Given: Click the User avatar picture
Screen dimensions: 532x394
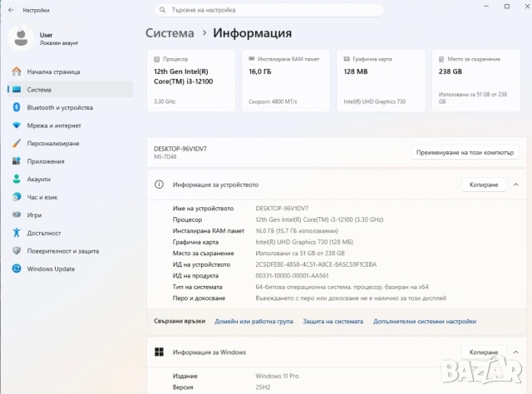Looking at the screenshot, I should tap(21, 38).
